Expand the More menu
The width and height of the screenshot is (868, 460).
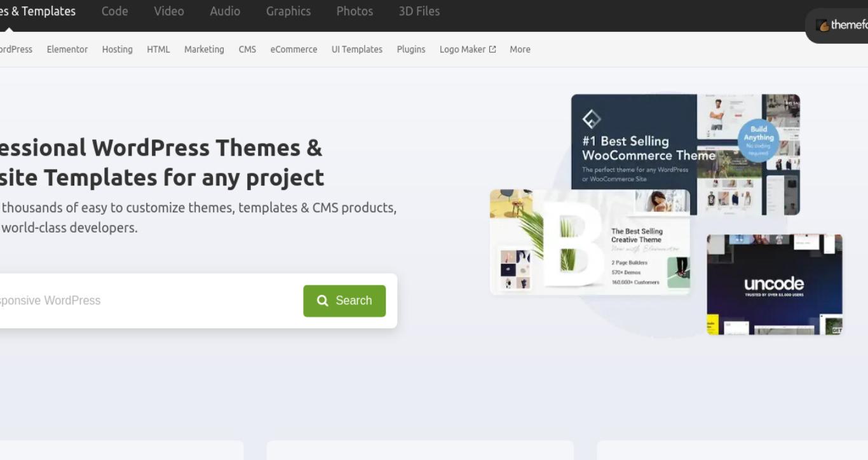[520, 49]
